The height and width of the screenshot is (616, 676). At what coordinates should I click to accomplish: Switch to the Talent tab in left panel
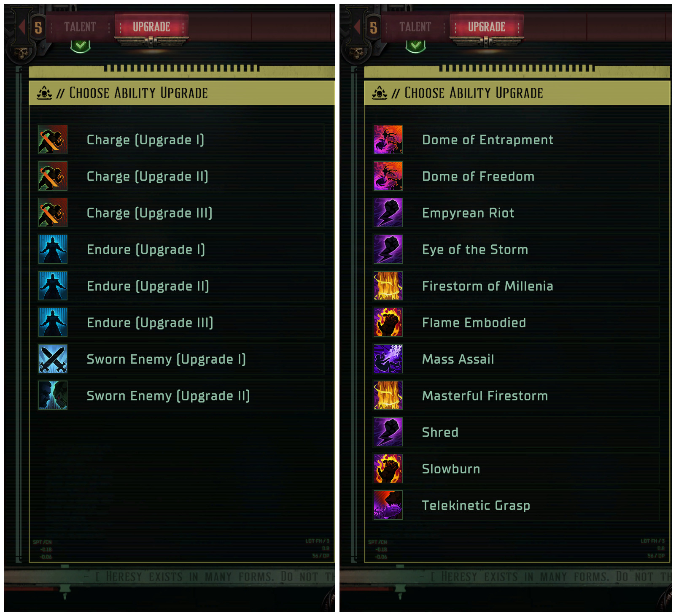pyautogui.click(x=80, y=27)
